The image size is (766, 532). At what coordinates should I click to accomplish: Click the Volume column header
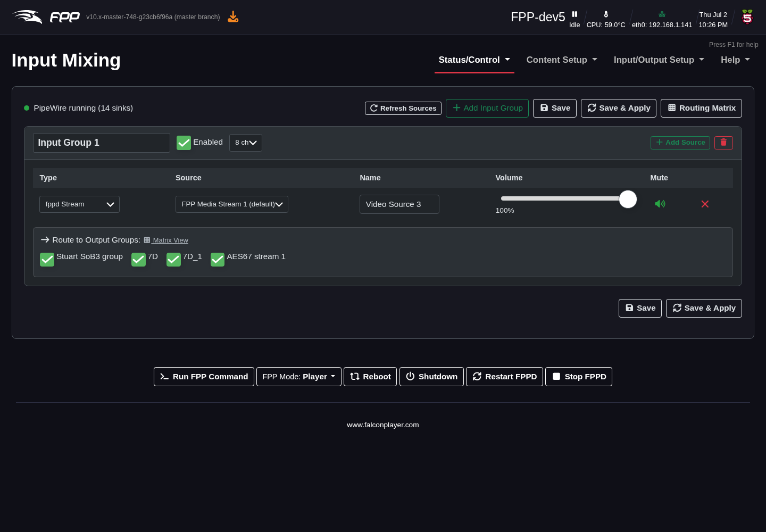click(x=509, y=178)
